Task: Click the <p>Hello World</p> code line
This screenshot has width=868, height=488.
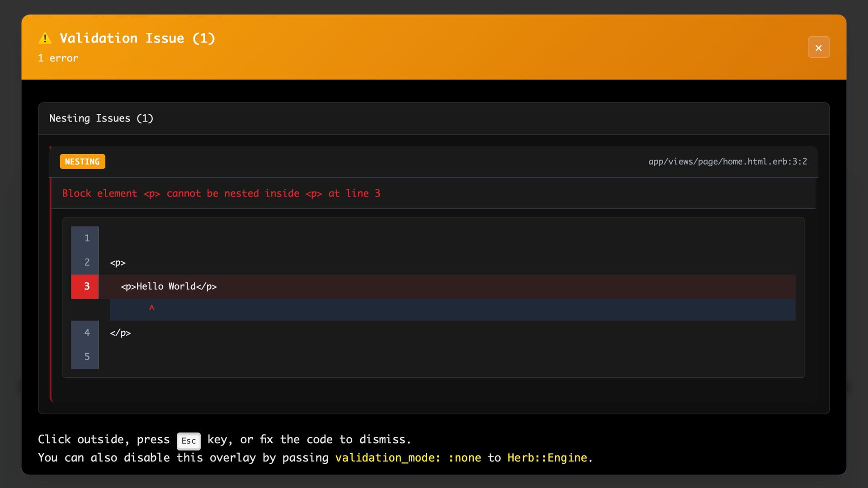Action: tap(169, 286)
